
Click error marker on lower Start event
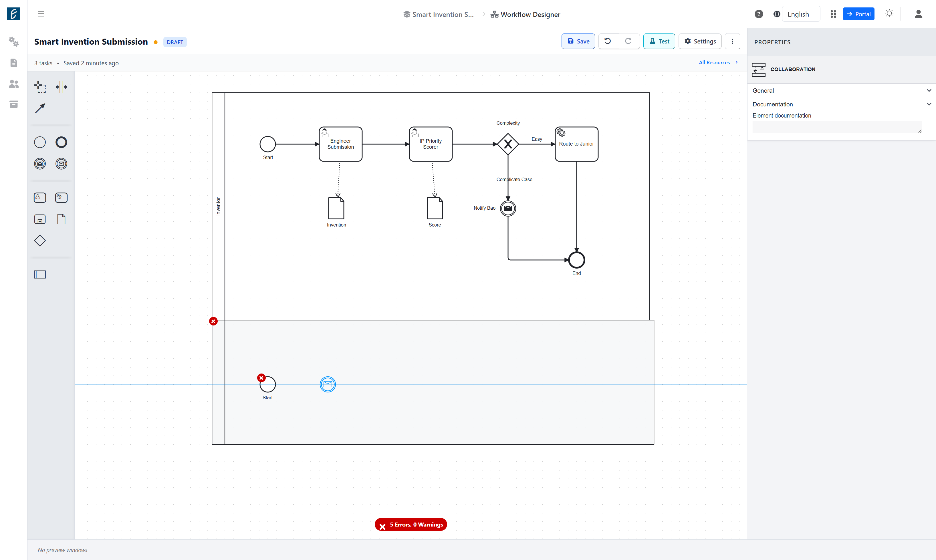[261, 378]
